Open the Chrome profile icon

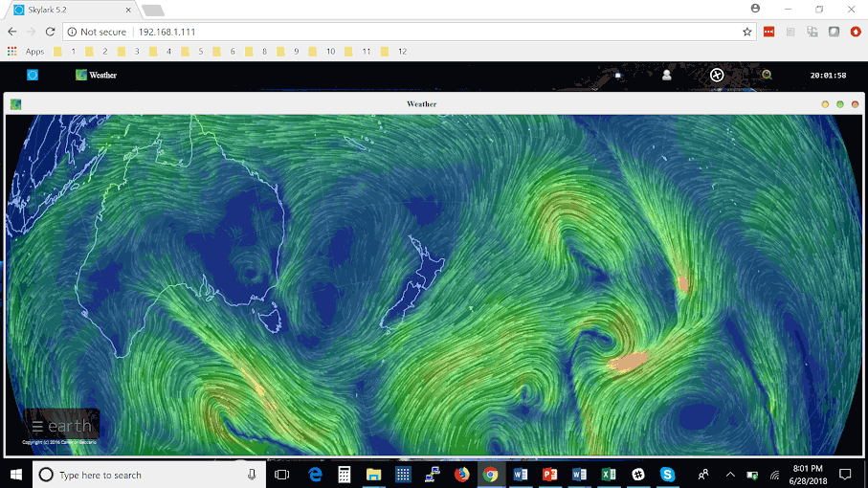coord(755,9)
